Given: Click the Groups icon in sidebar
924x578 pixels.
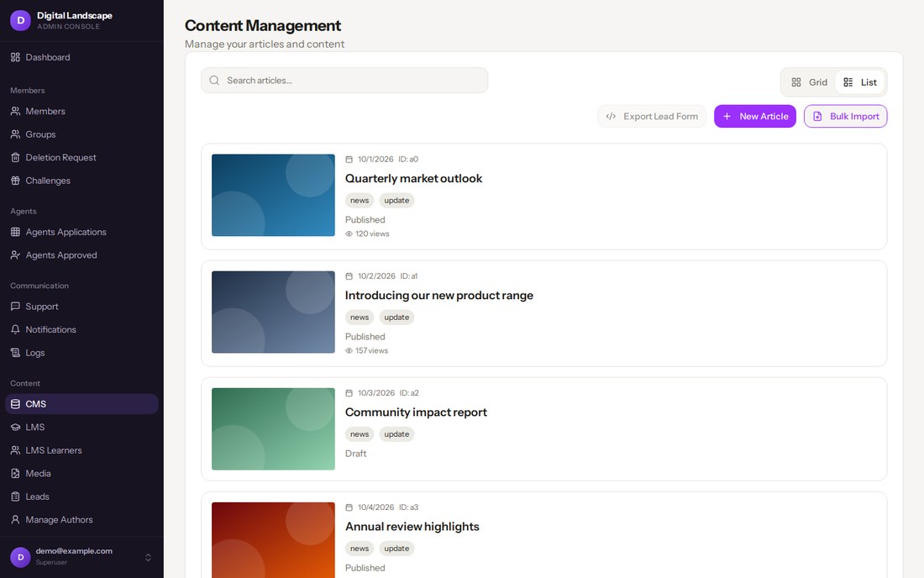Looking at the screenshot, I should coord(15,134).
